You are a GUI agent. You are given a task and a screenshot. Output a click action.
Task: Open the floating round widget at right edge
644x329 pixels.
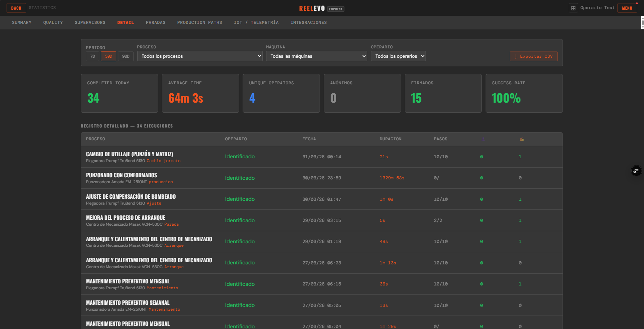(636, 171)
